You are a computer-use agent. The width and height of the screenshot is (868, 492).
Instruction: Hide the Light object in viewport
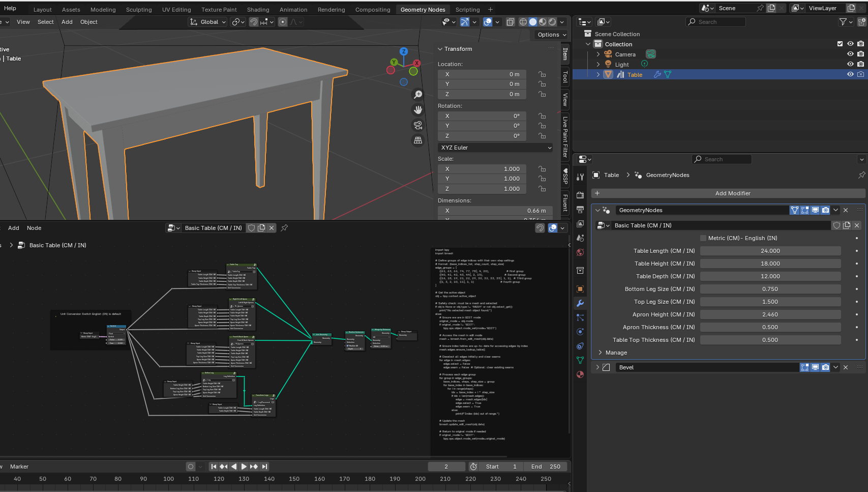click(x=850, y=64)
